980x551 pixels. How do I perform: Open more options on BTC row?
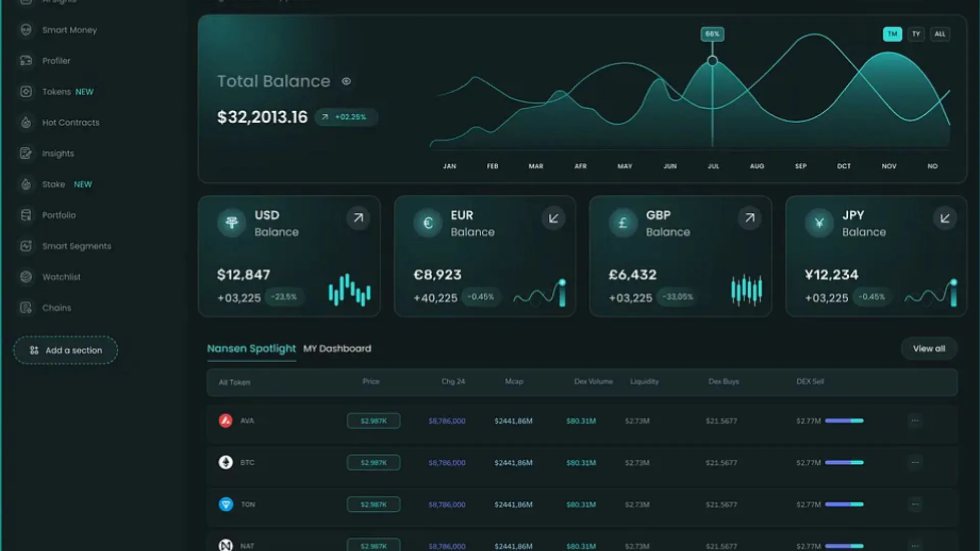[x=915, y=462]
